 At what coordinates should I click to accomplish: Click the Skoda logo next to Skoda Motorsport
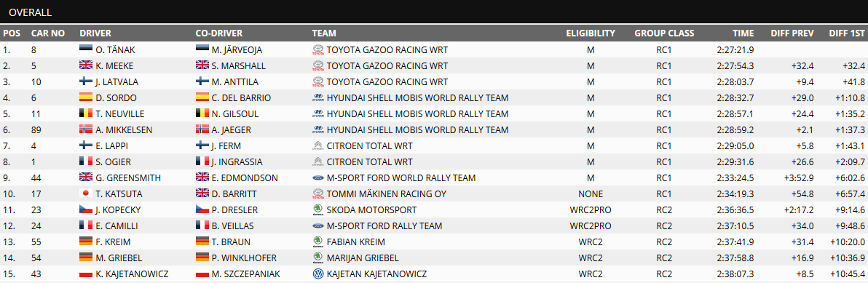point(318,210)
